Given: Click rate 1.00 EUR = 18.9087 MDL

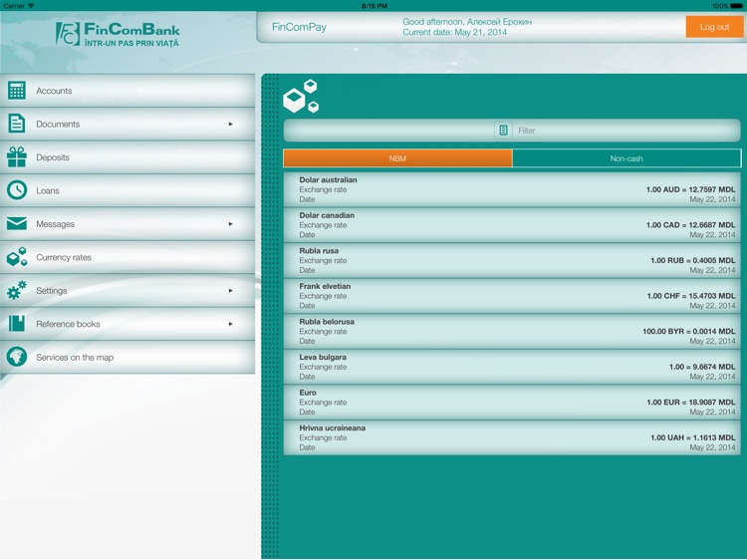Looking at the screenshot, I should [691, 403].
